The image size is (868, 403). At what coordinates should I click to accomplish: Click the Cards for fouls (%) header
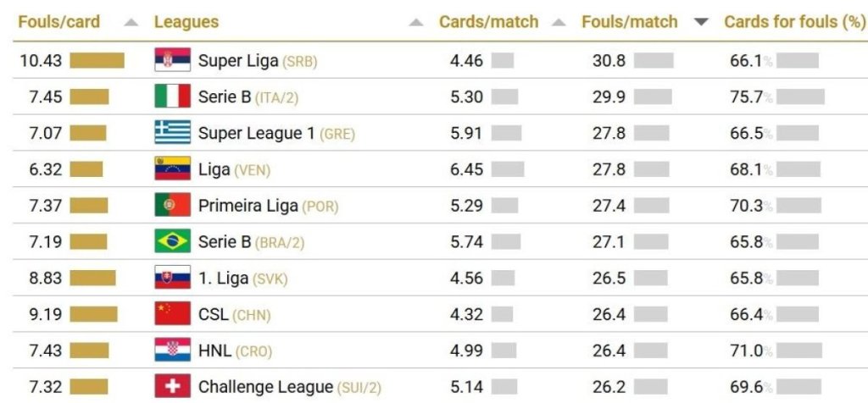coord(793,22)
